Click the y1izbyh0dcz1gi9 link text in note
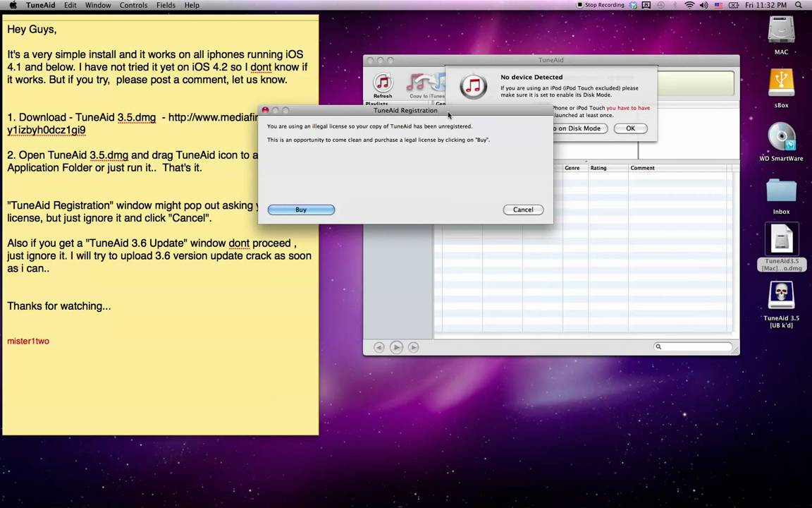Viewport: 812px width, 508px height. point(46,130)
